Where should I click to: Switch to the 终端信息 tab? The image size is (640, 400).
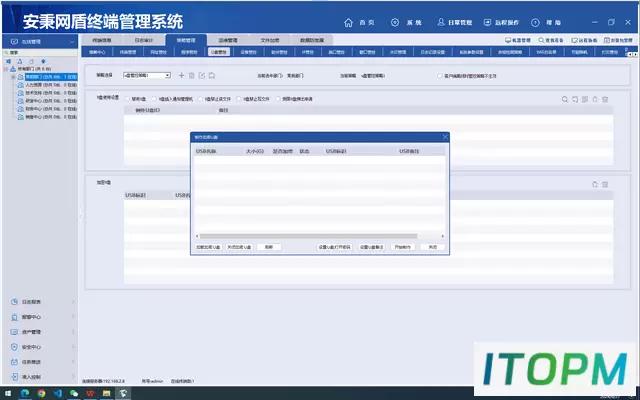click(102, 40)
